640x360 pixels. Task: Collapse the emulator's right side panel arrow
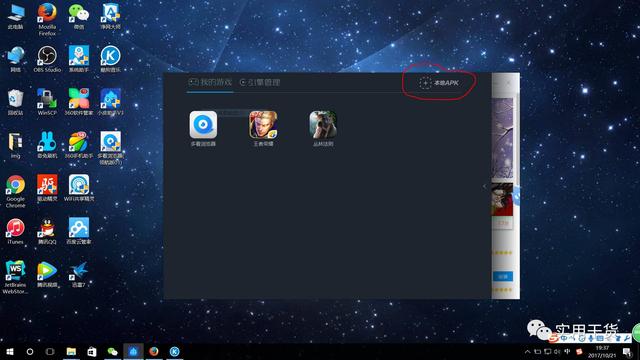pyautogui.click(x=484, y=186)
